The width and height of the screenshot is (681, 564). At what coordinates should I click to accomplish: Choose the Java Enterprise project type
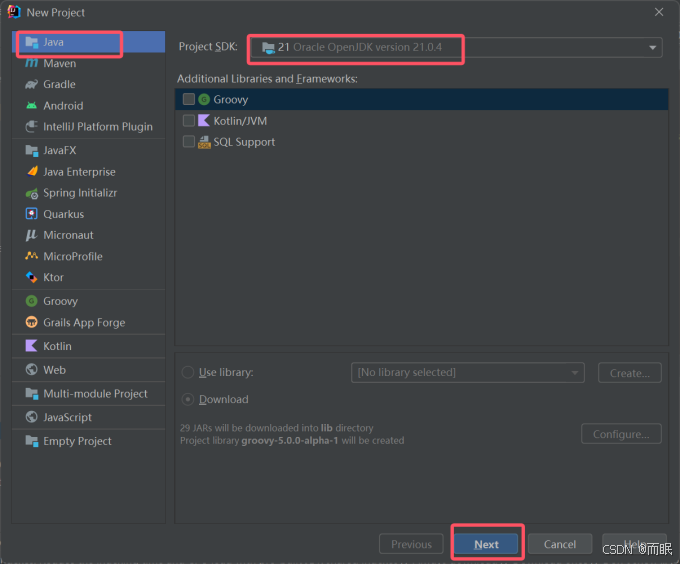(89, 172)
